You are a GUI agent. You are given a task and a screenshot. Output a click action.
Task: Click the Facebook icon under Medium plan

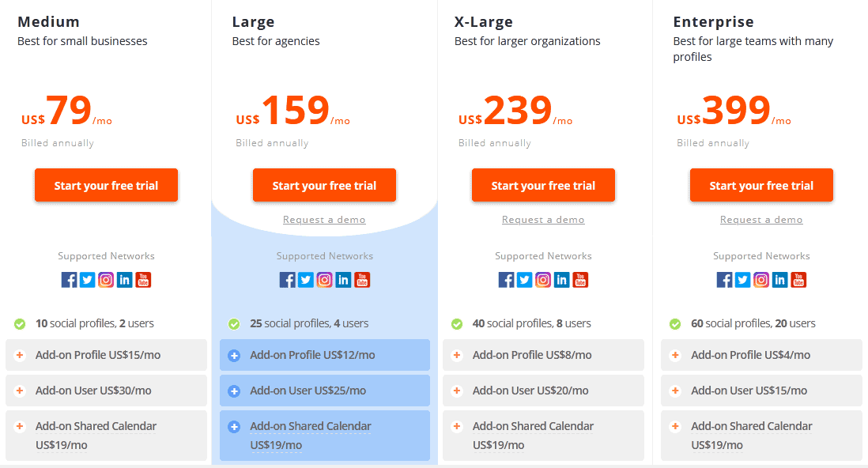point(69,279)
